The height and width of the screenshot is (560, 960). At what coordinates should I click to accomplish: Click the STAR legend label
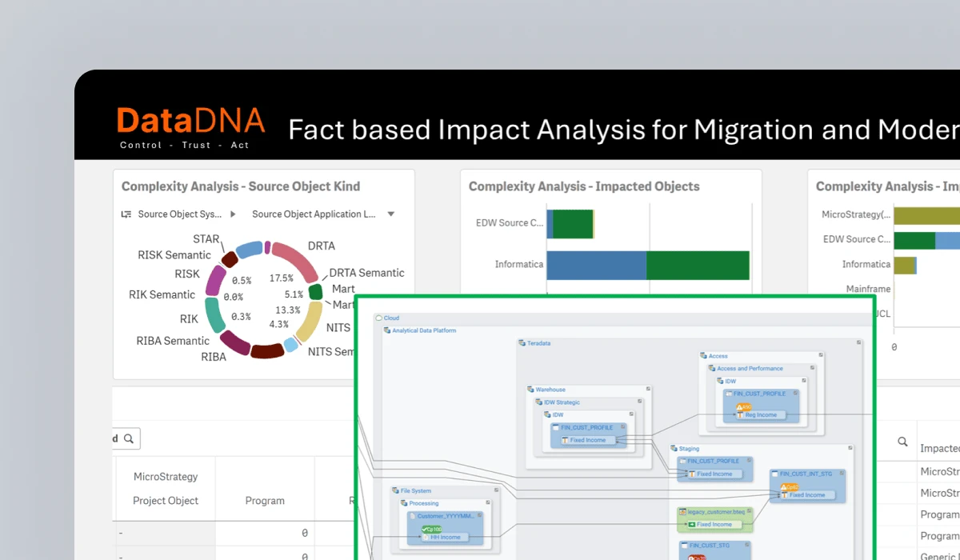point(206,239)
